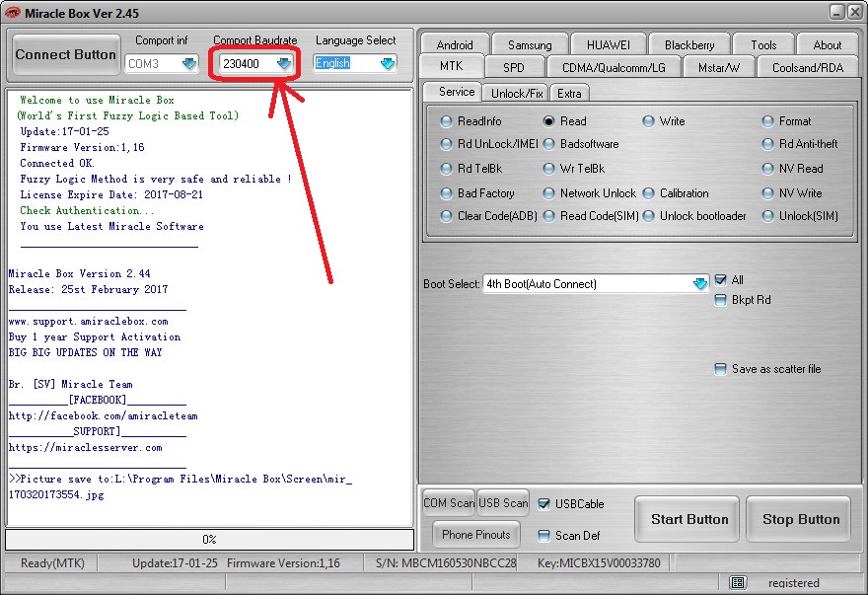Viewport: 868px width, 595px height.
Task: Select the Badsoftware radio option
Action: 581,144
